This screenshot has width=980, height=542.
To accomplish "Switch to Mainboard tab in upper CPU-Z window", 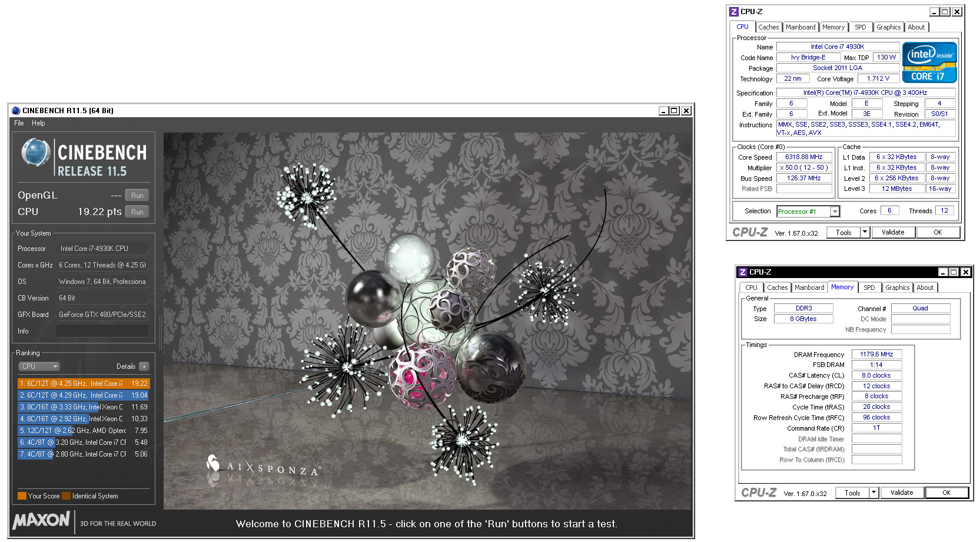I will (800, 27).
